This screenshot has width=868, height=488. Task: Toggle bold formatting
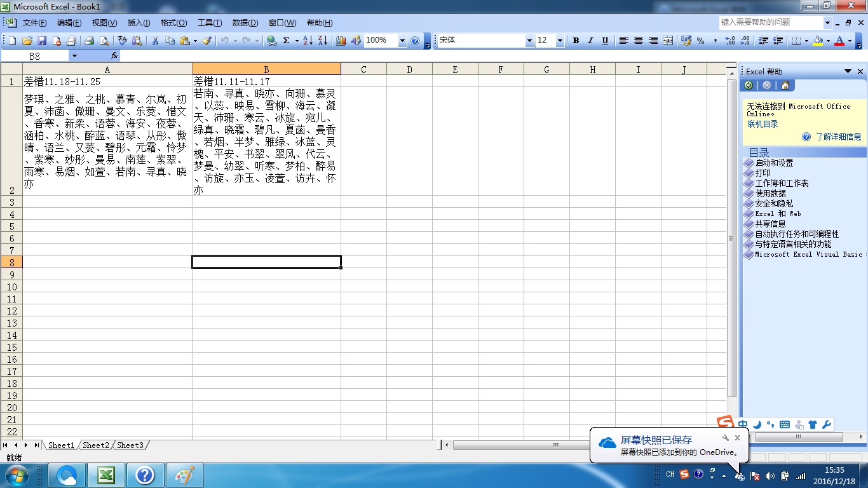[576, 41]
